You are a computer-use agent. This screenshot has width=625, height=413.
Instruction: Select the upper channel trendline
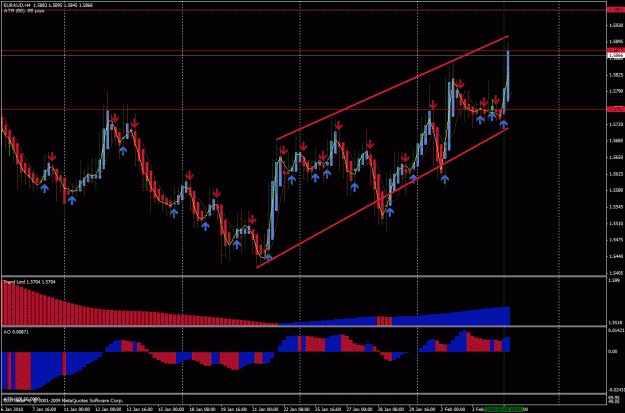click(x=393, y=88)
